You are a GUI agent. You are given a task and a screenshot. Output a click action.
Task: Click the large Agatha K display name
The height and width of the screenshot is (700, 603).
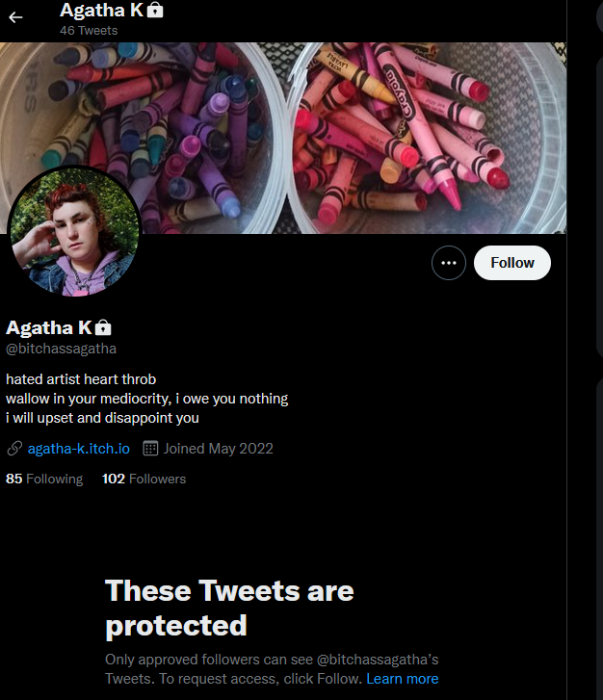49,328
